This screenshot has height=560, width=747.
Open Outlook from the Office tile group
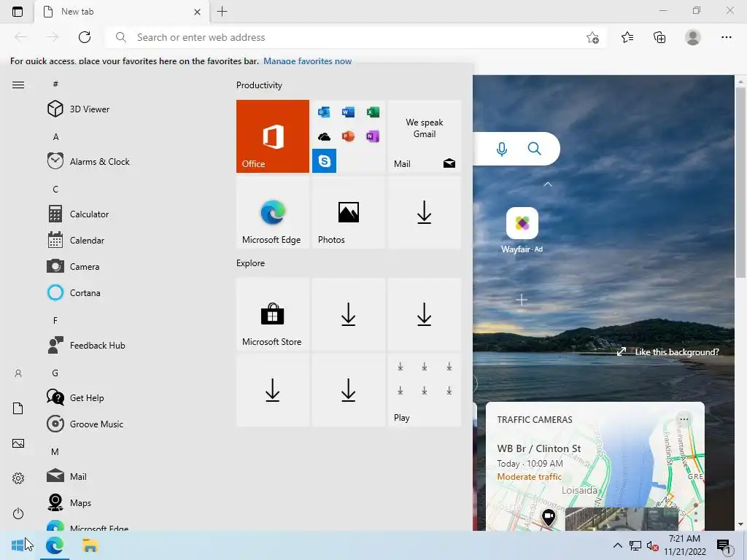pos(324,112)
